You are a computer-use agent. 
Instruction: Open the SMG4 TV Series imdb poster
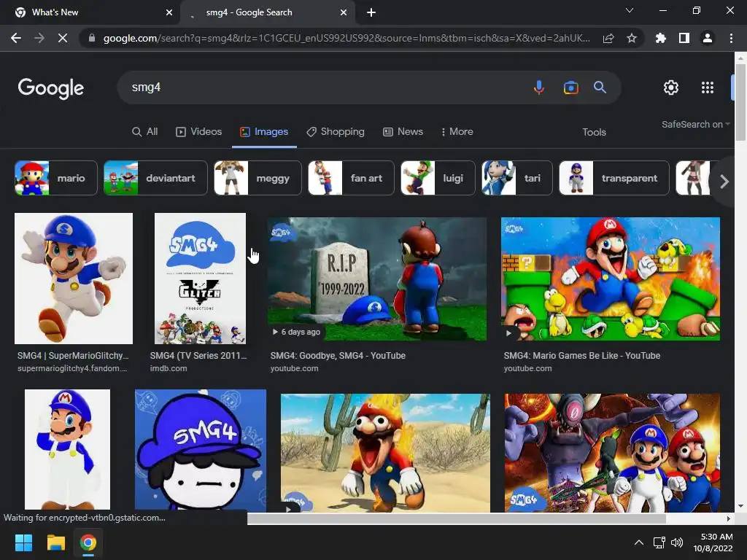pyautogui.click(x=200, y=279)
